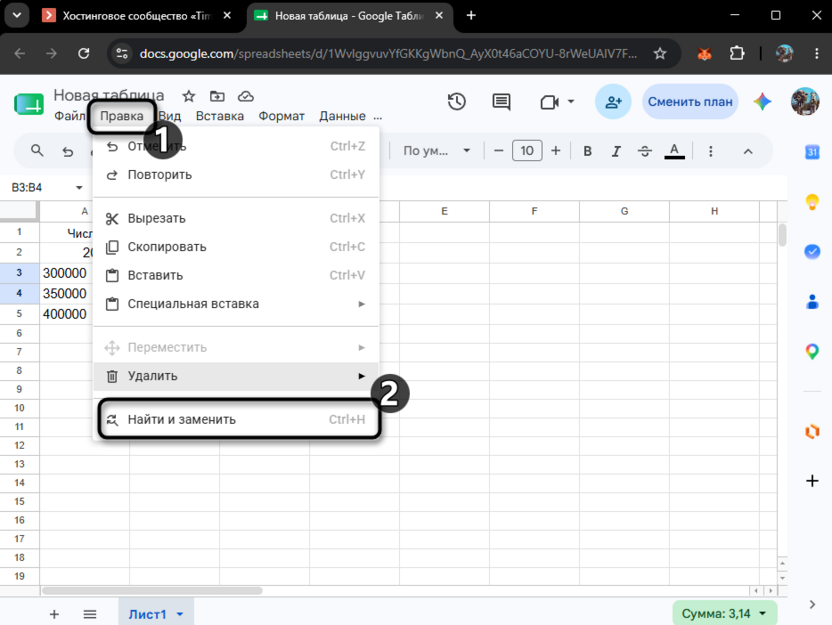Open version history clock icon

pyautogui.click(x=456, y=101)
